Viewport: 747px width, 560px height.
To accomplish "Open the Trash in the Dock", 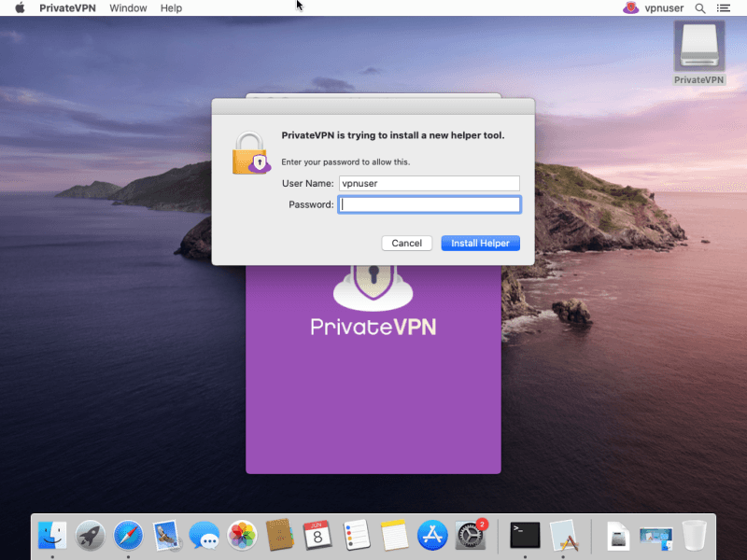I will pos(695,535).
